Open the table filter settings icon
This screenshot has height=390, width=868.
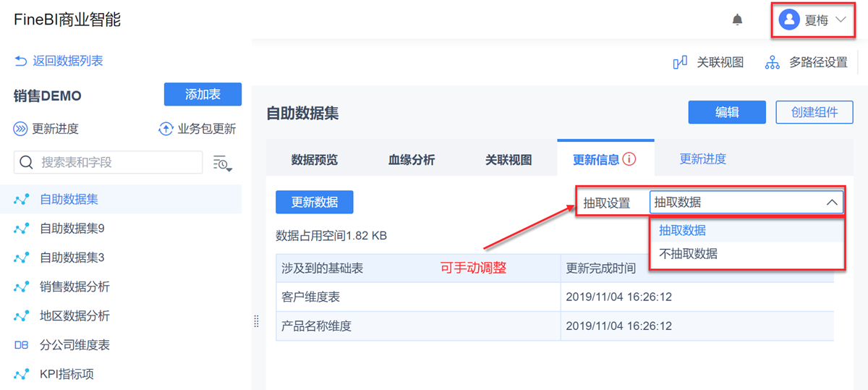222,164
